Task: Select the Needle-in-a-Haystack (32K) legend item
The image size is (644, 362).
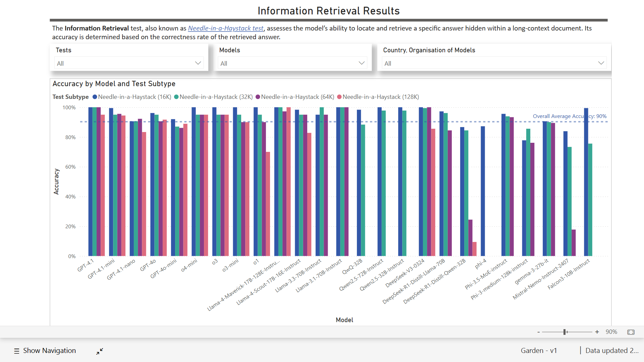Action: point(213,97)
